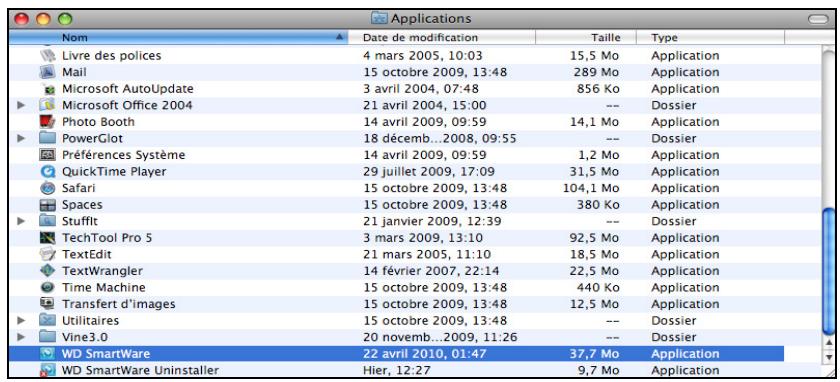Select the 'QuickTime Player' name
840x382 pixels.
(x=114, y=171)
